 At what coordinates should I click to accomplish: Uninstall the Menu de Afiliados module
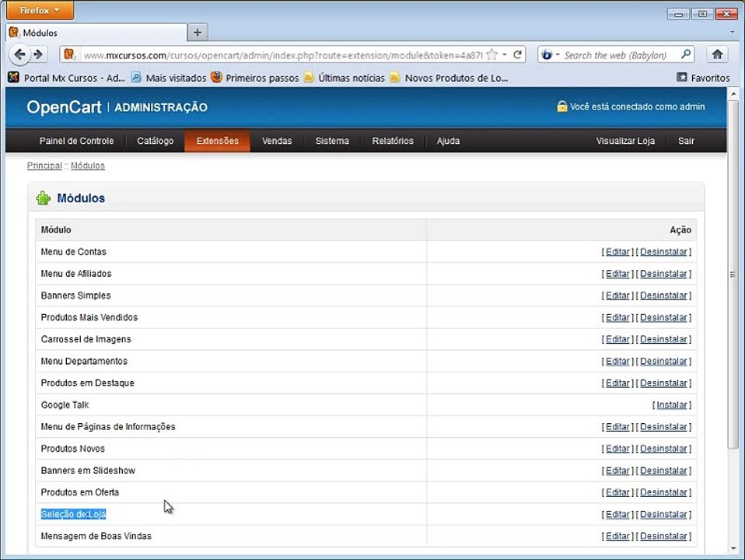[663, 273]
